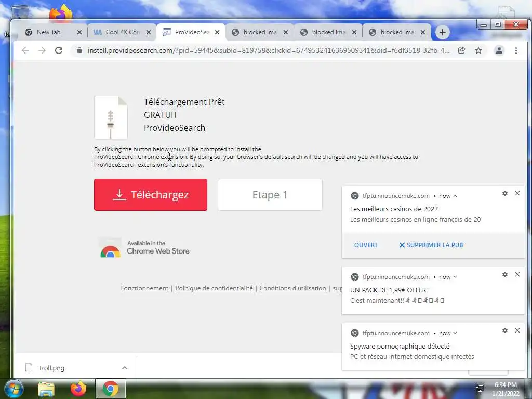
Task: Dismiss the Spyware notification with X
Action: coord(517,330)
